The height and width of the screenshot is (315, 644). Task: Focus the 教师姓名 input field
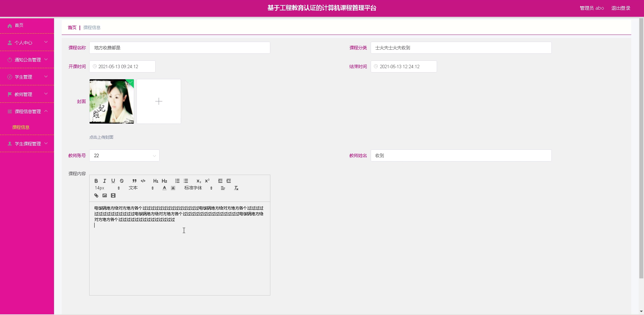tap(461, 155)
